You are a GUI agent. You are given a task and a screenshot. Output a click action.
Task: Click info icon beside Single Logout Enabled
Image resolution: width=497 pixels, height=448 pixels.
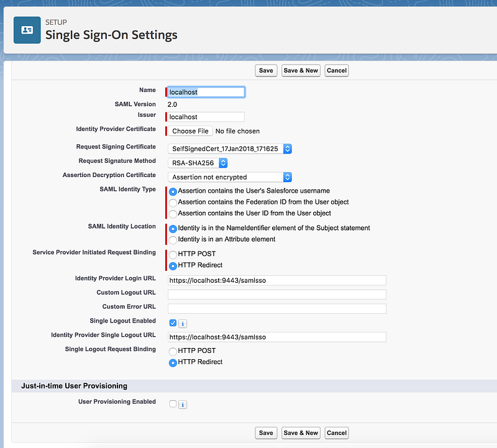tap(183, 323)
